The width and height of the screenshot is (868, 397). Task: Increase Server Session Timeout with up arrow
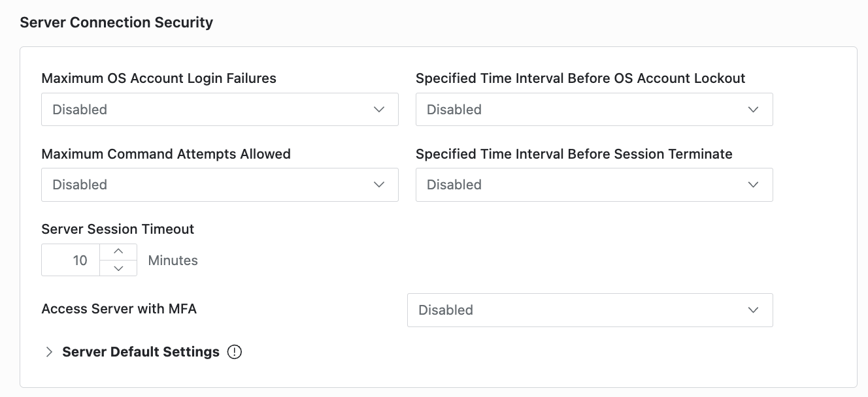(x=118, y=252)
